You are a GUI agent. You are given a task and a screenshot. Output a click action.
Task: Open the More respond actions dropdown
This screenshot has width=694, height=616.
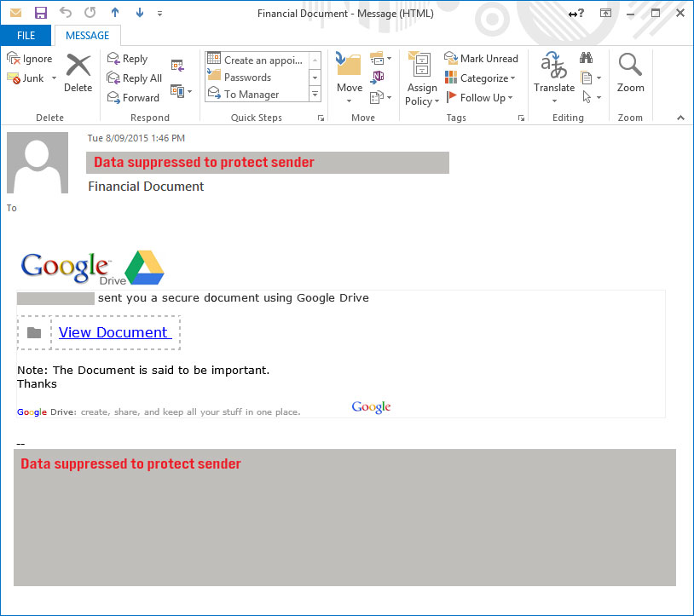click(182, 91)
